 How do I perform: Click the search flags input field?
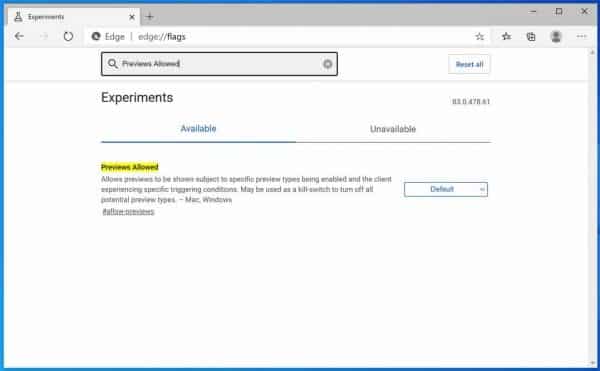tap(219, 64)
